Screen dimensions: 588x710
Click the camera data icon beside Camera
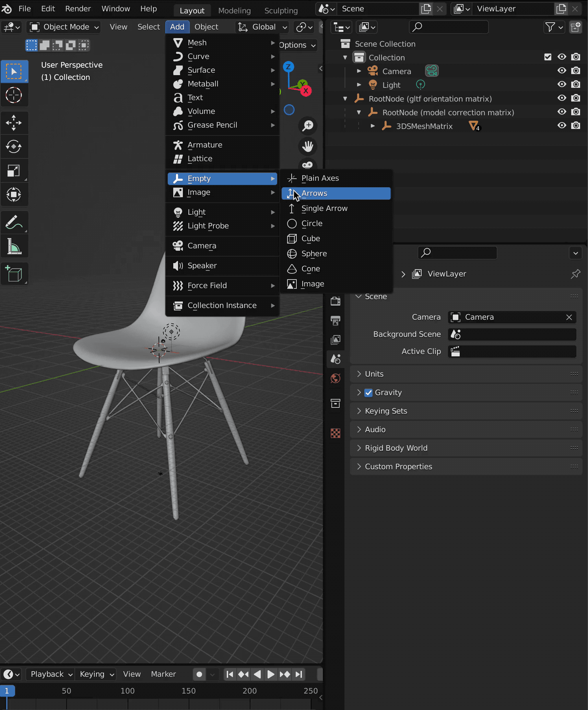(432, 71)
